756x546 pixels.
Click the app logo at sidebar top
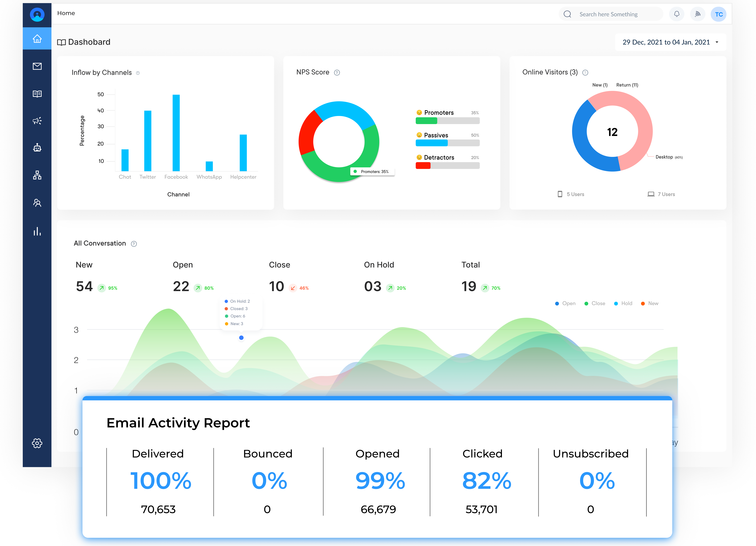[37, 15]
